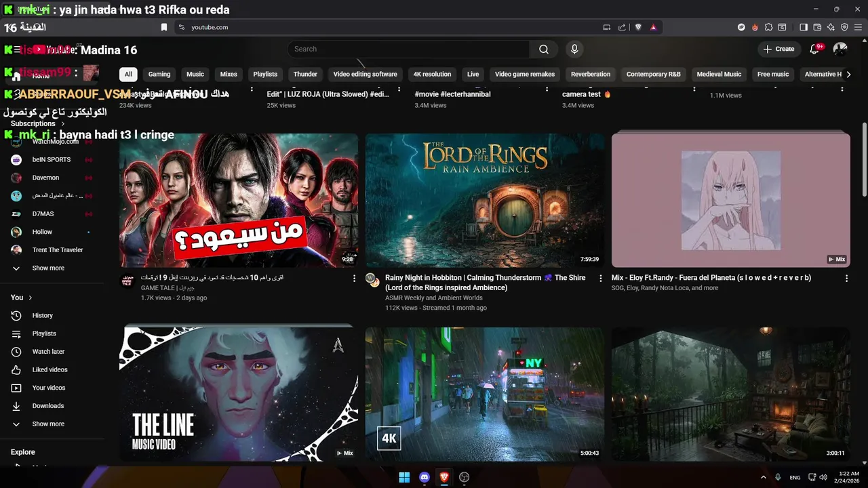Open The Line Music Video thumbnail
The image size is (868, 488).
pos(239,393)
